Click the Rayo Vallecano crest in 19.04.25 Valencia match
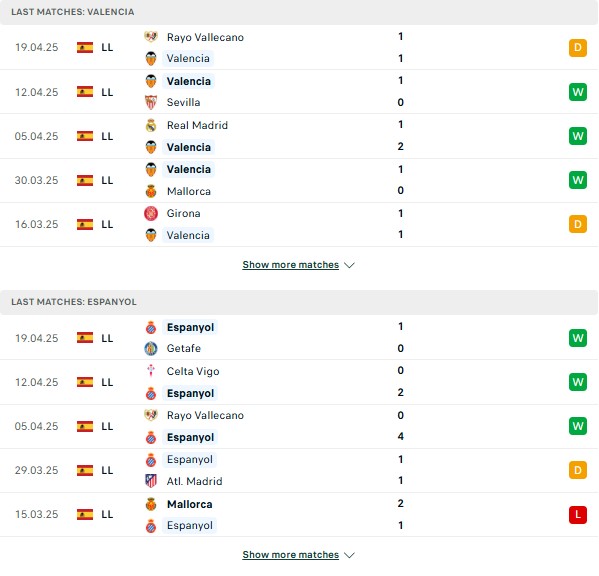Screen dimensions: 599x576 tap(151, 37)
